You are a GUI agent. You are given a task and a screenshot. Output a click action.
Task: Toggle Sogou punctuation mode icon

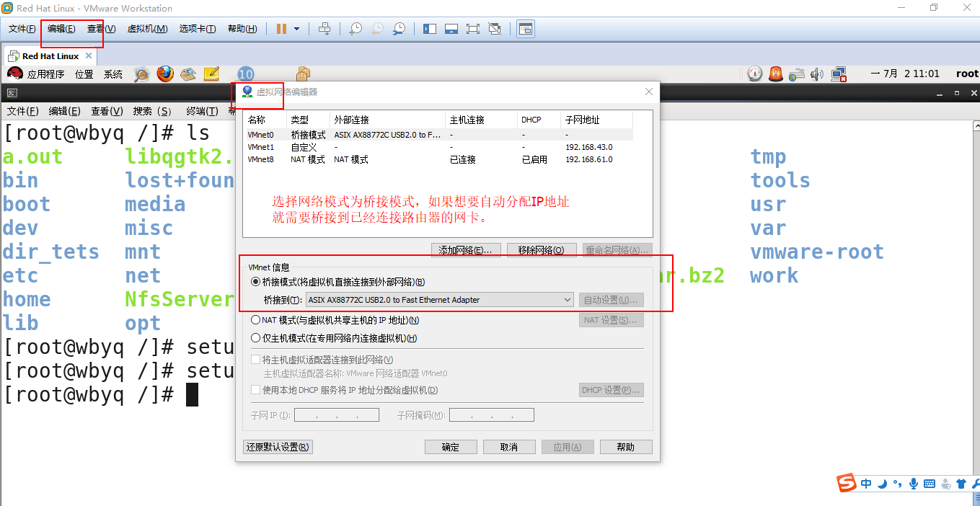tap(897, 484)
